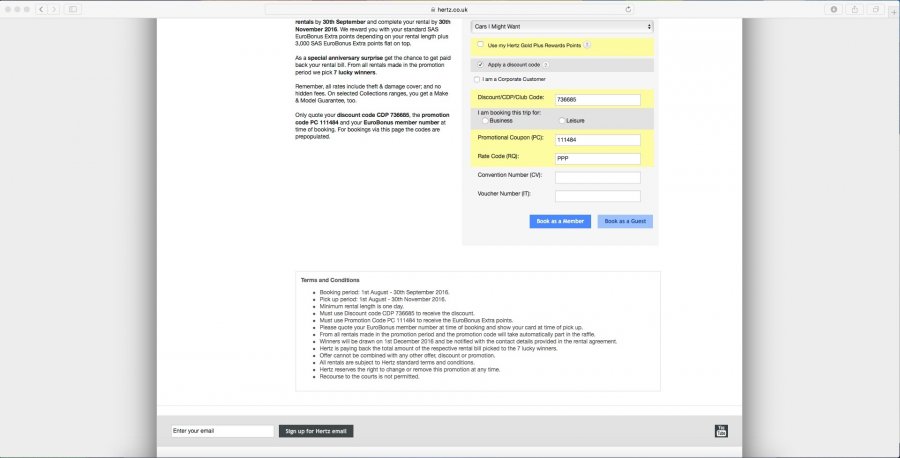Open Safari's Share menu icon
This screenshot has width=900, height=458.
tap(855, 9)
